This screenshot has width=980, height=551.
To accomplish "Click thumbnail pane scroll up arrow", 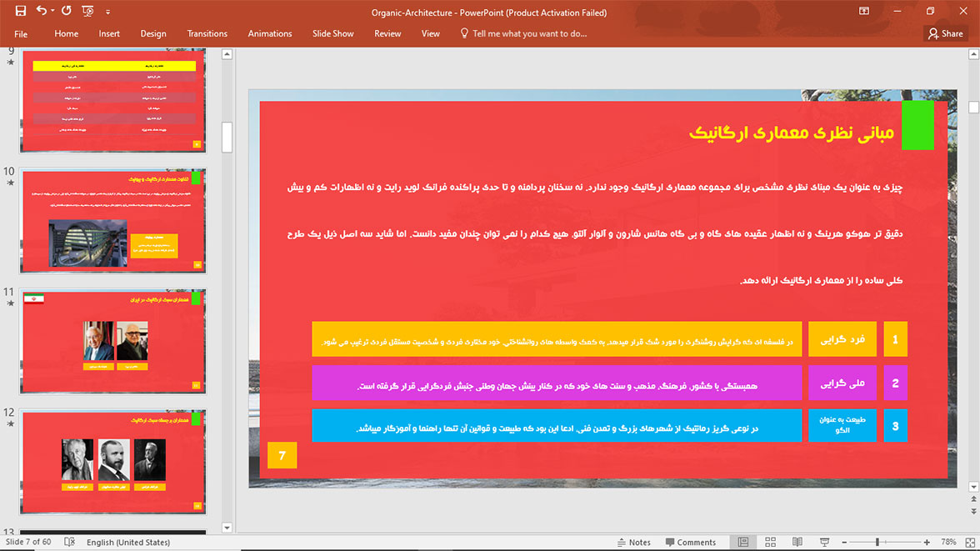I will pyautogui.click(x=227, y=54).
